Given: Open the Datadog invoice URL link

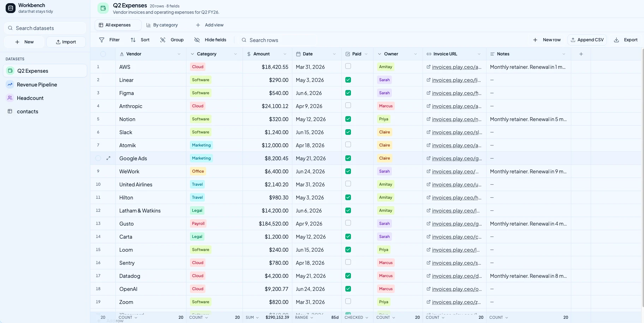Looking at the screenshot, I should pos(457,276).
